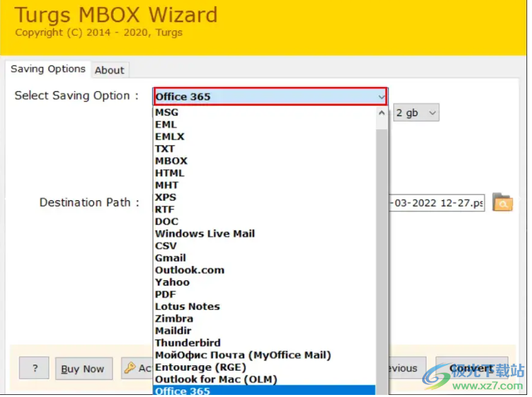Open the Select Saving Option dropdown
This screenshot has width=532, height=397.
click(x=270, y=97)
